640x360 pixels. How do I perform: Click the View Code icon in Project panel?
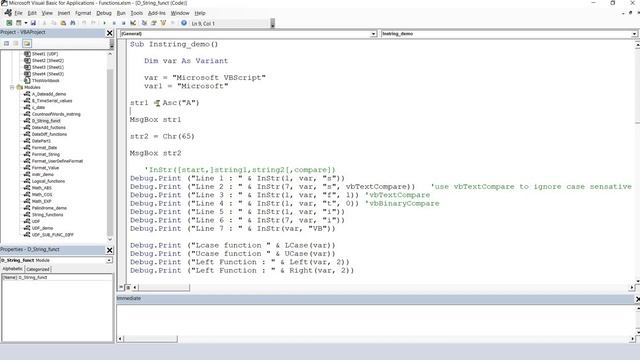(7, 43)
